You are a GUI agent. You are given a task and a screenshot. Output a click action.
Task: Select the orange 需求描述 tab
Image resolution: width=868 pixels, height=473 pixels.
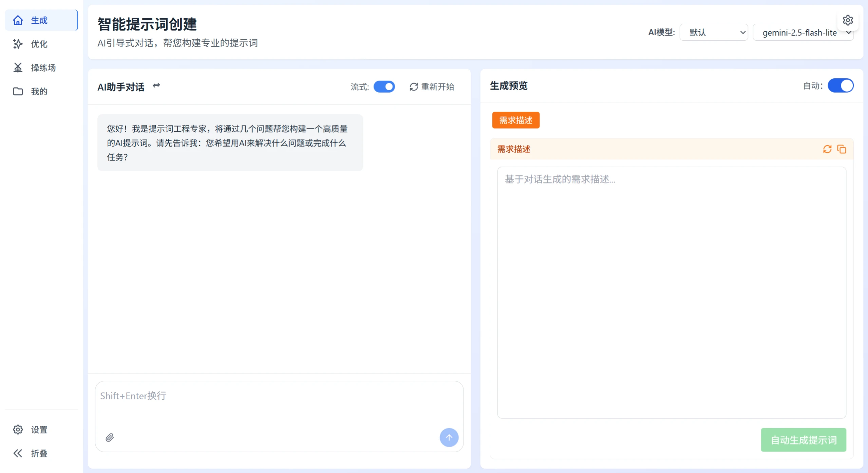point(516,120)
